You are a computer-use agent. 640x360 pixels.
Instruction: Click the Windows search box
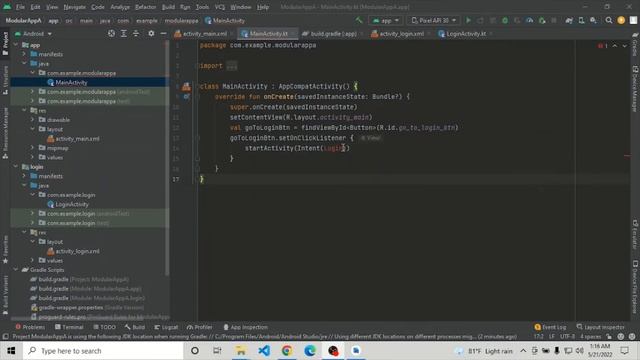click(x=103, y=351)
